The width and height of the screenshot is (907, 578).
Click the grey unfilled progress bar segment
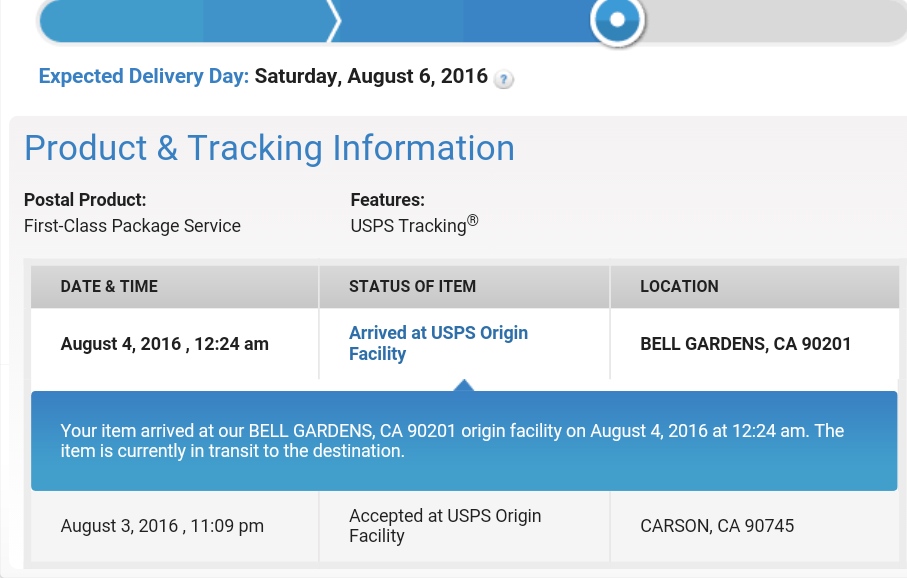[x=775, y=21]
